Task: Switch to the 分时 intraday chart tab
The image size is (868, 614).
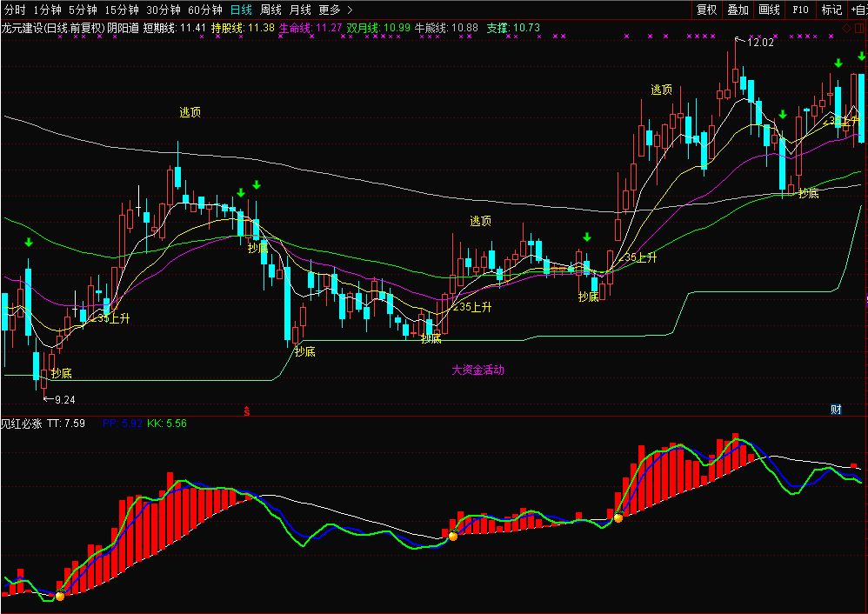Action: tap(15, 10)
